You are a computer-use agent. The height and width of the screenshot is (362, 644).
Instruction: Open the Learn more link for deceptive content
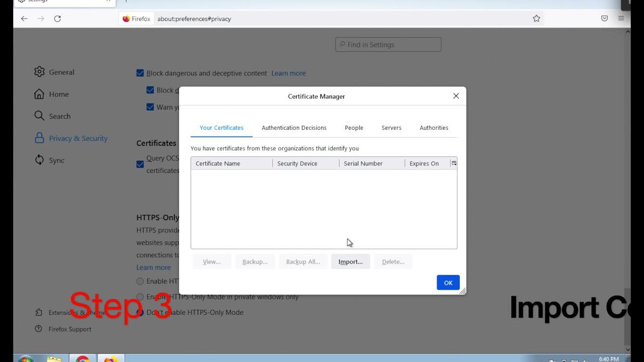point(288,73)
